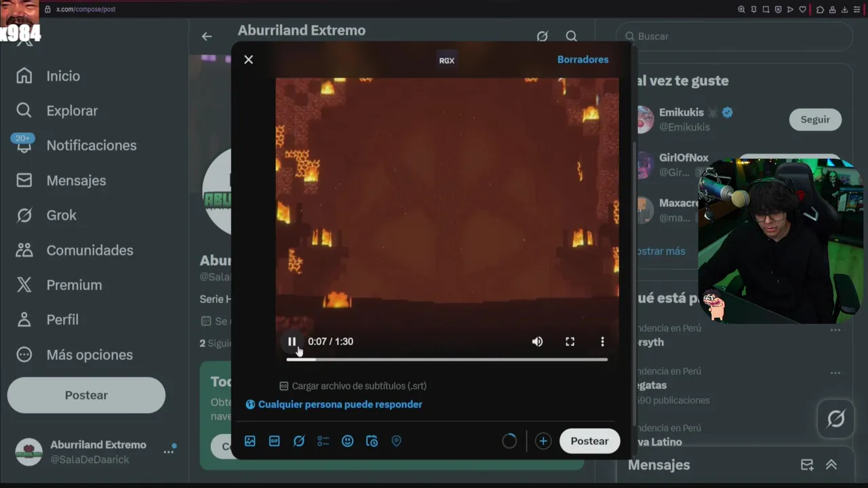Go to Inicio in sidebar
Viewport: 868px width, 488px height.
tap(48, 76)
